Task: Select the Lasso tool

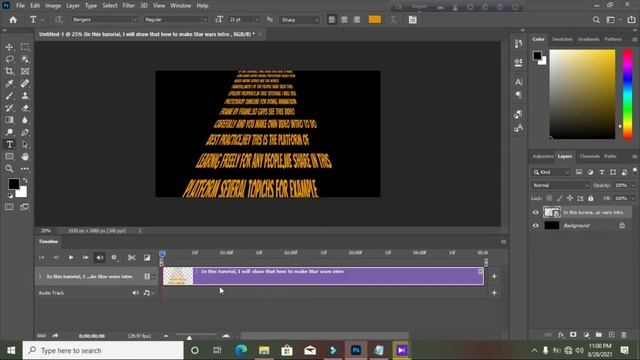Action: (9, 60)
